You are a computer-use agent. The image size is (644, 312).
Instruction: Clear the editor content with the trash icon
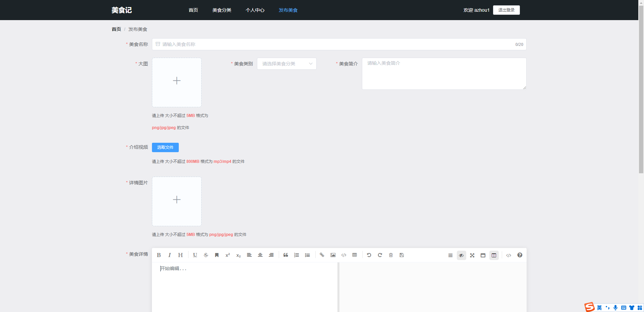click(x=391, y=255)
